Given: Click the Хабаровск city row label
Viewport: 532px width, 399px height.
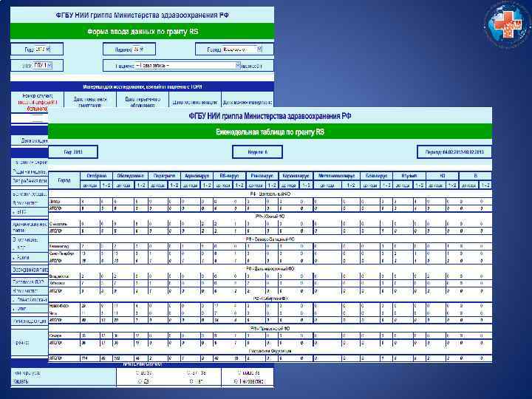Looking at the screenshot, I should (58, 283).
